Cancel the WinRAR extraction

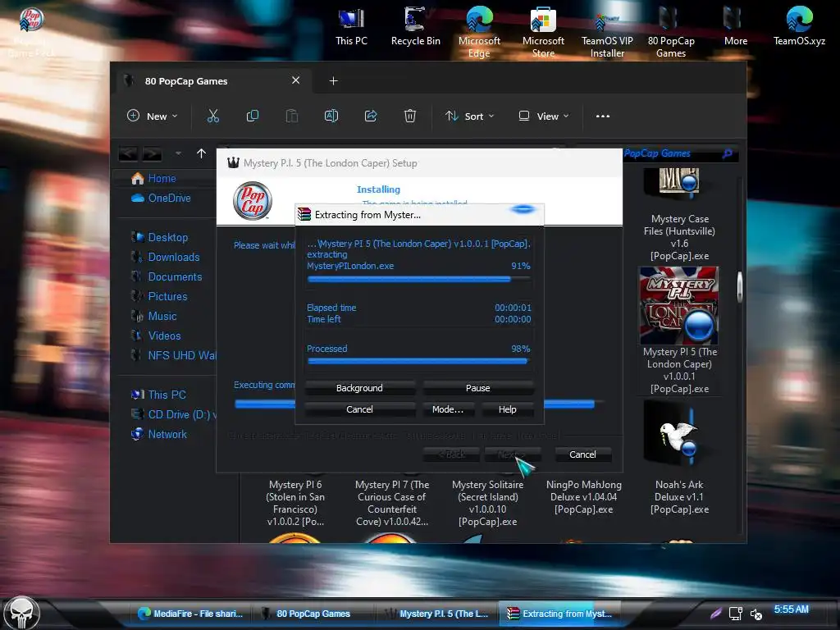359,409
